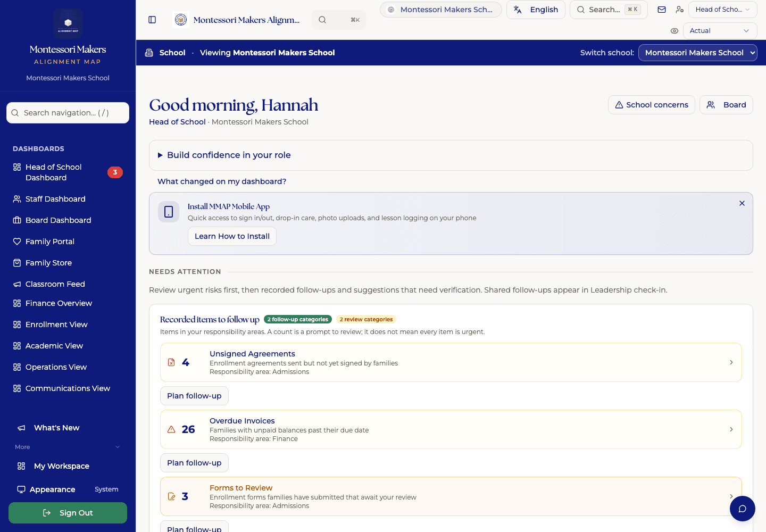Go to Staff Dashboard

pyautogui.click(x=68, y=199)
